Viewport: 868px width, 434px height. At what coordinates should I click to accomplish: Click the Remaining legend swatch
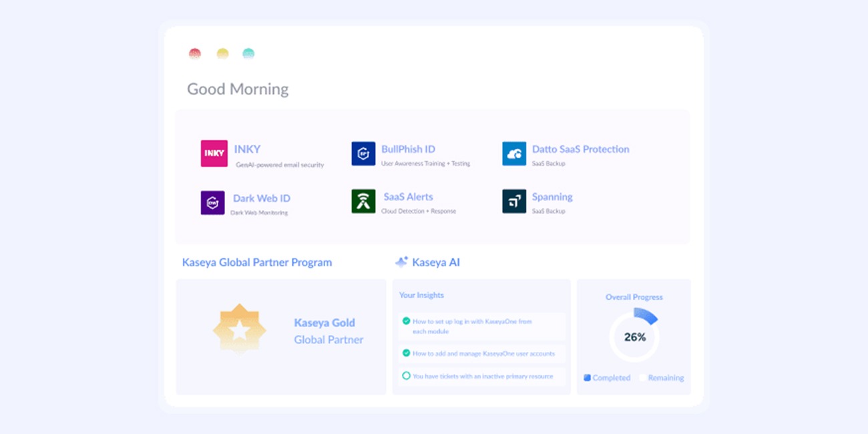point(642,378)
